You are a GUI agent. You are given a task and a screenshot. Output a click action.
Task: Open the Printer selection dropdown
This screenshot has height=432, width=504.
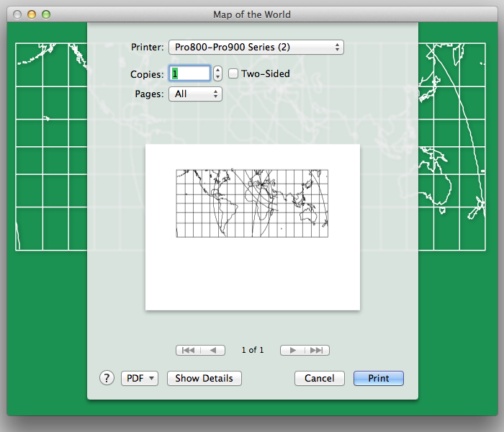[256, 48]
